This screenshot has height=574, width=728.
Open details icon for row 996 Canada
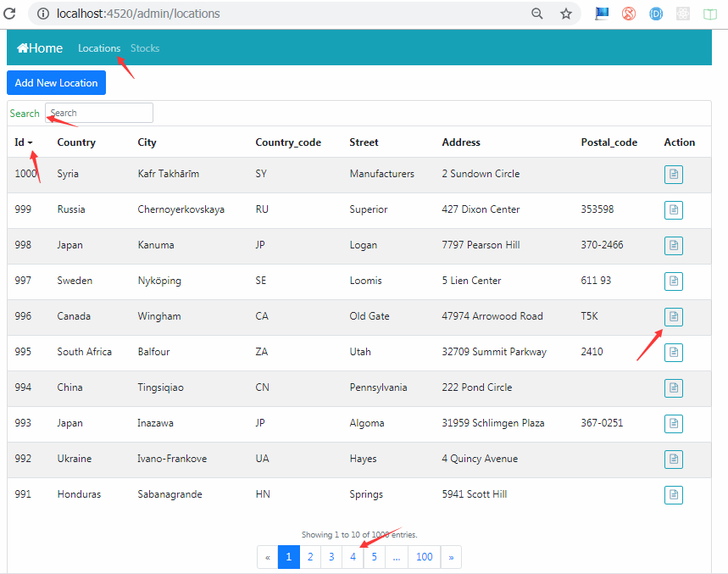(673, 317)
